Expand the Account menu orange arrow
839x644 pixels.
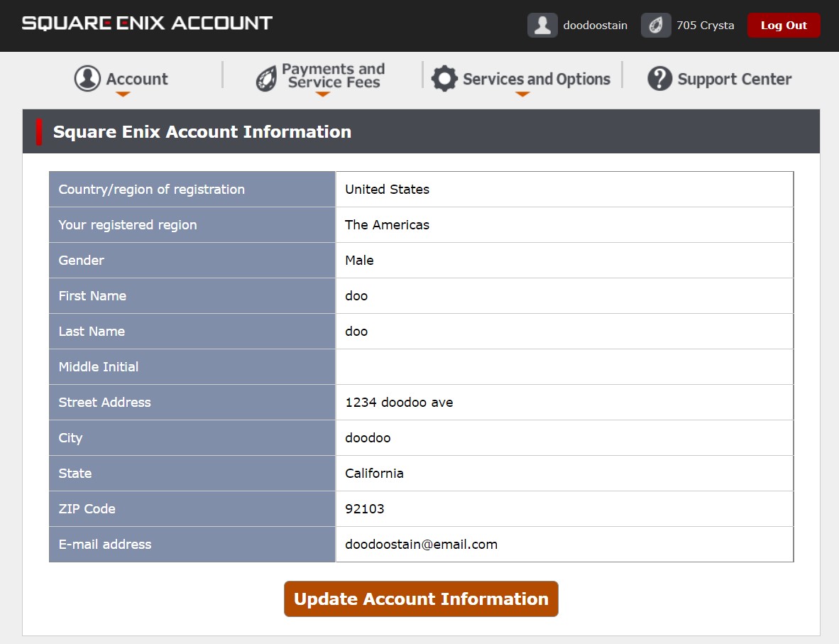[x=123, y=94]
